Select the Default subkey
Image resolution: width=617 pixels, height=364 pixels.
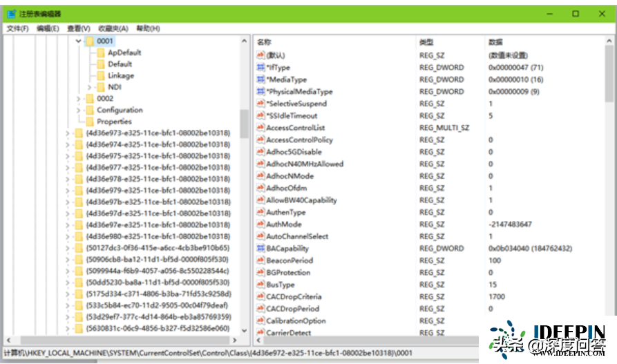tap(120, 64)
